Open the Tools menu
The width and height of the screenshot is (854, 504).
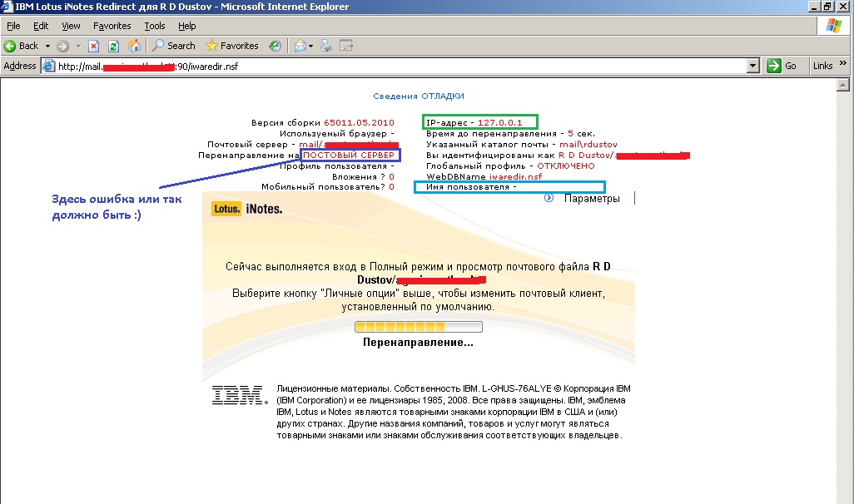coord(155,26)
